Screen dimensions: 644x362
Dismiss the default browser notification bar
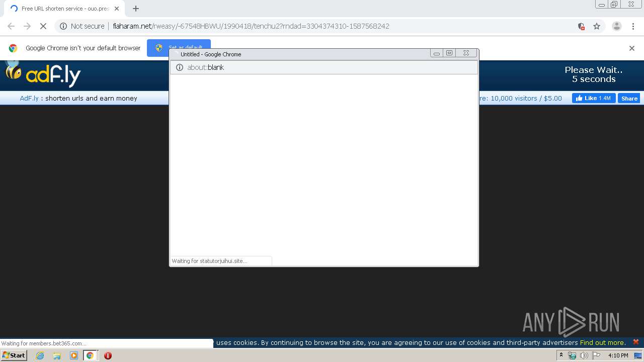[x=632, y=48]
